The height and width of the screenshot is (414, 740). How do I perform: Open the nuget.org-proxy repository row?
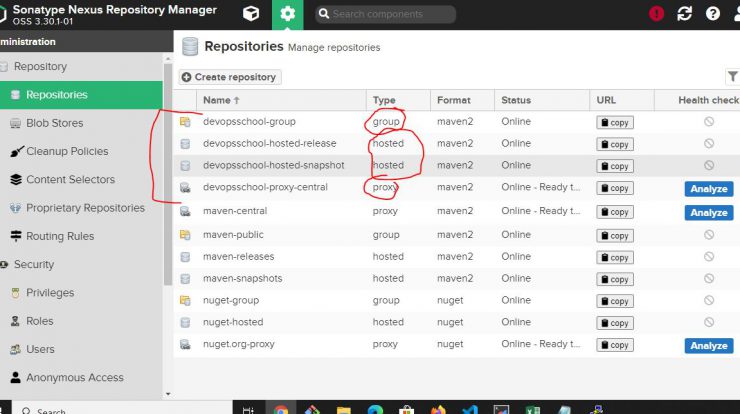coord(456,345)
